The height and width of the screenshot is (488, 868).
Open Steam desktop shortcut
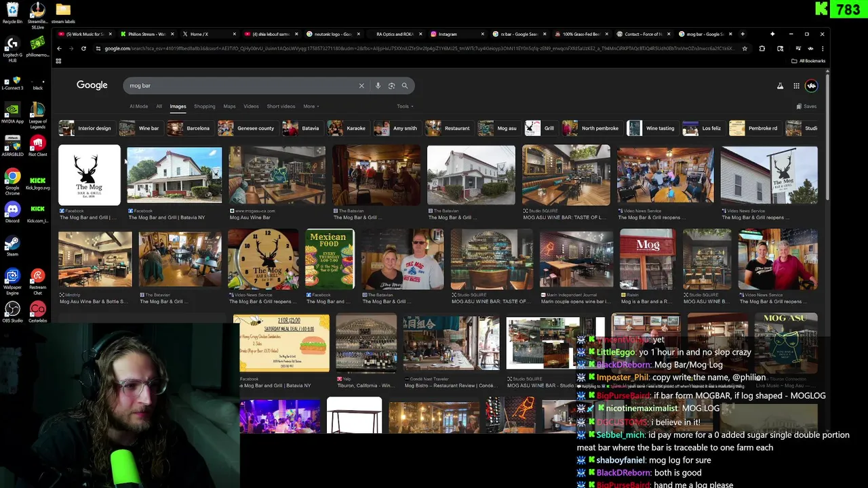(x=12, y=245)
